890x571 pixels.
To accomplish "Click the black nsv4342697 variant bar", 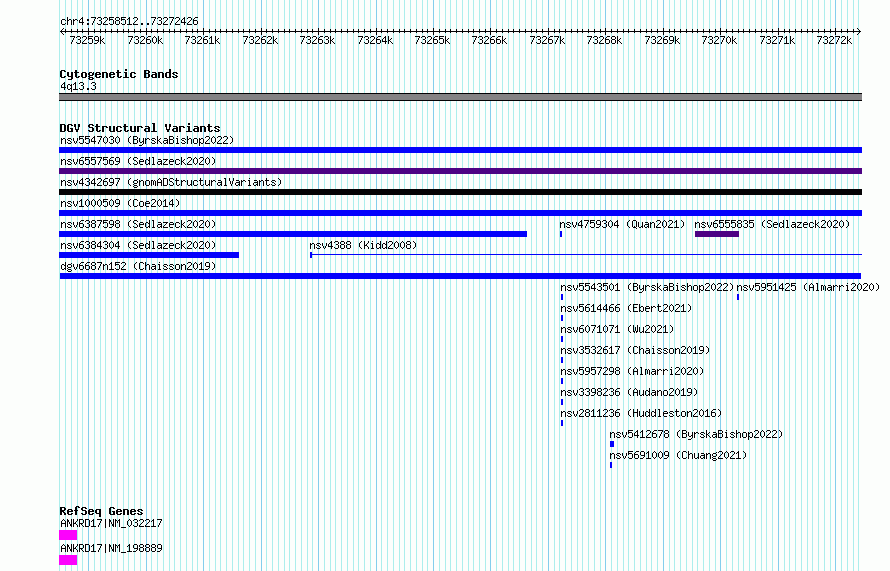I will point(460,192).
